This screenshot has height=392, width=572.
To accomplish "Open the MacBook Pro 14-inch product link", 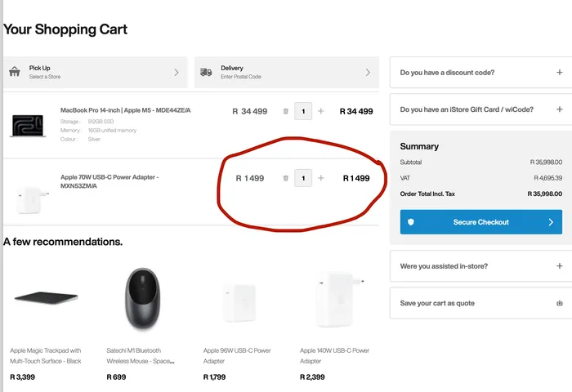I will pyautogui.click(x=125, y=110).
